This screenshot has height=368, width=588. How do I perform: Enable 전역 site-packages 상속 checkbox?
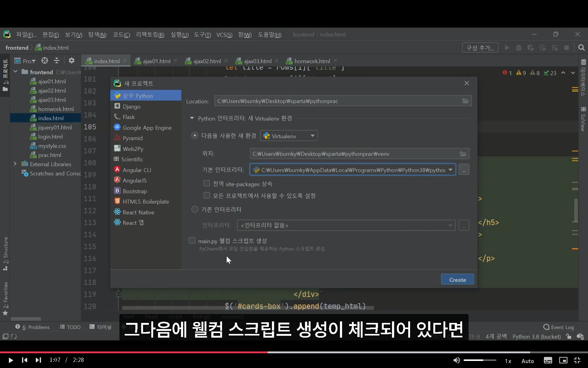tap(207, 183)
